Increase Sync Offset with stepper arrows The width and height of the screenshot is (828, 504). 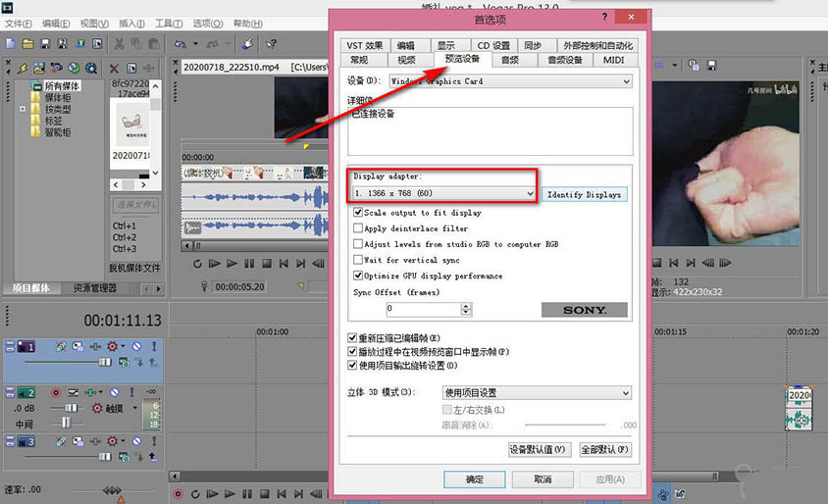[x=466, y=306]
